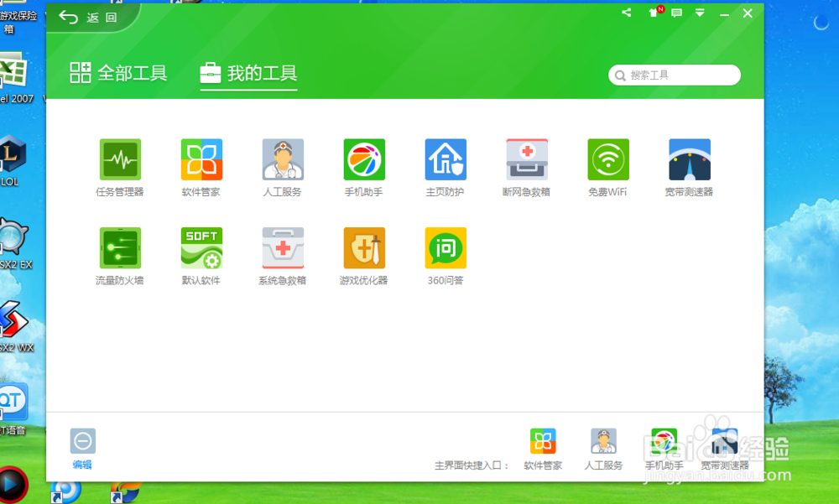Screen dimensions: 839x504
Task: Open 手机助手 quick-entry shortcut at bottom
Action: coord(664,449)
